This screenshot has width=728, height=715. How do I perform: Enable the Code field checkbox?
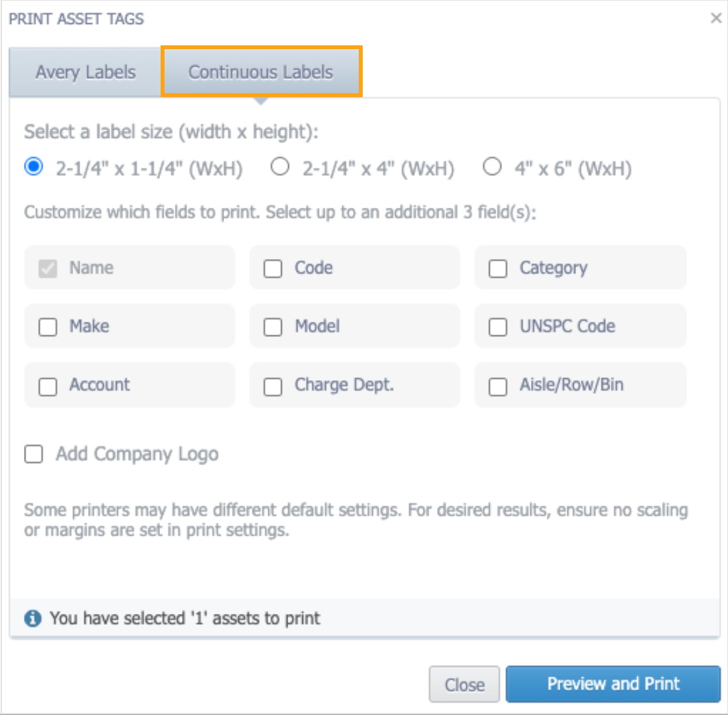coord(273,268)
